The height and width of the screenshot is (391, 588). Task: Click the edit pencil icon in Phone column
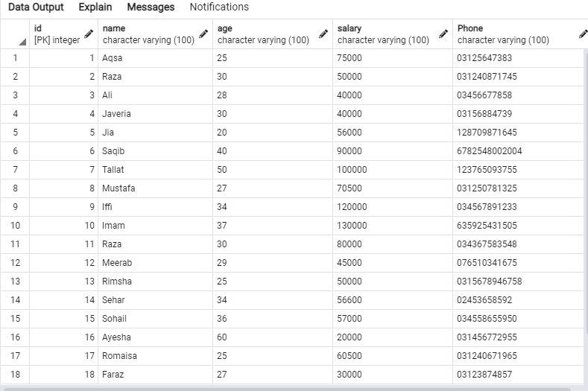pyautogui.click(x=583, y=34)
